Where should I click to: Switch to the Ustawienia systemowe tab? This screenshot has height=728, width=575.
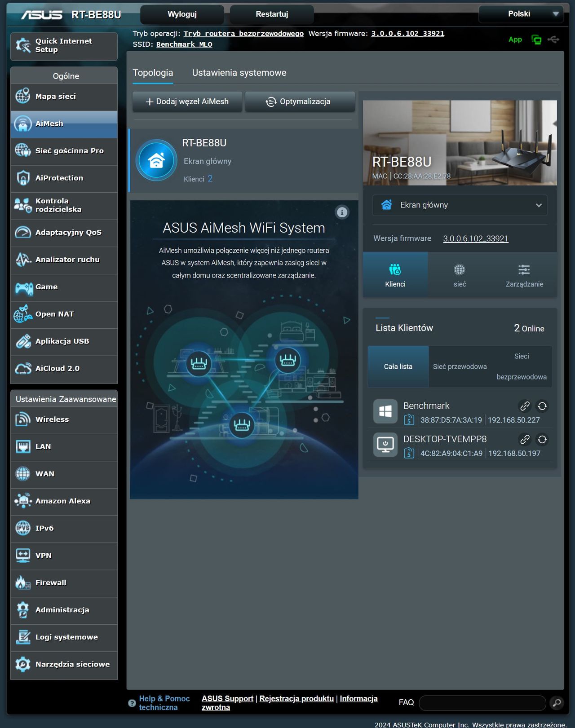[x=239, y=73]
